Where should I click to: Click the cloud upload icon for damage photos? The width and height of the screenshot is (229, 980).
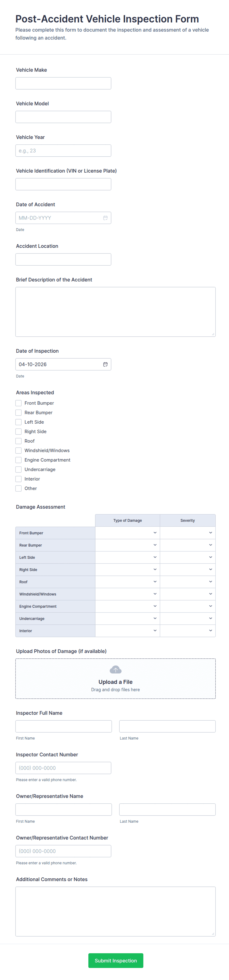[115, 669]
